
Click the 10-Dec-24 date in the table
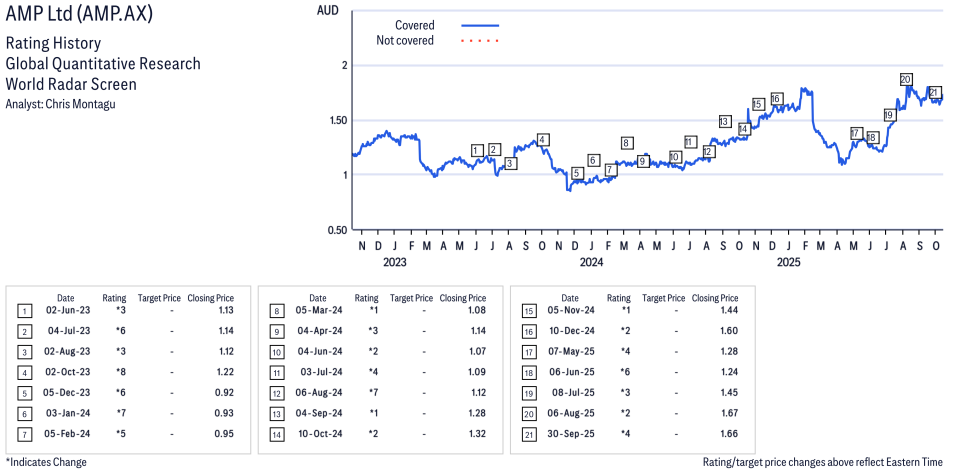(x=569, y=331)
